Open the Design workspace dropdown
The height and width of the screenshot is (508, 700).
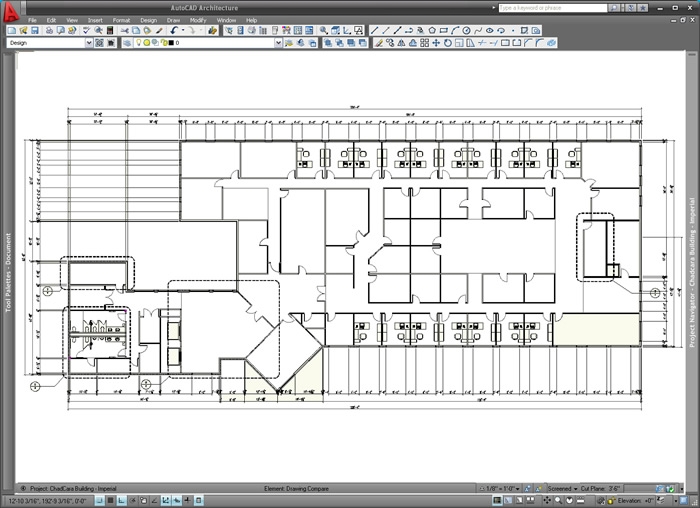click(x=88, y=44)
